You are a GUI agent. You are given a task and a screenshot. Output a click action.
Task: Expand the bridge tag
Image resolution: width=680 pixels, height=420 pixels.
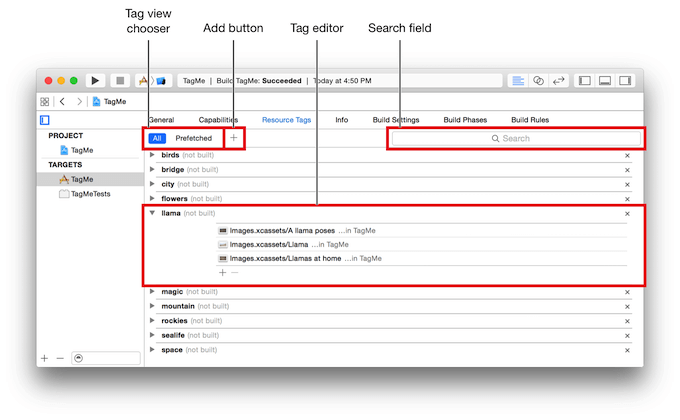coord(152,169)
